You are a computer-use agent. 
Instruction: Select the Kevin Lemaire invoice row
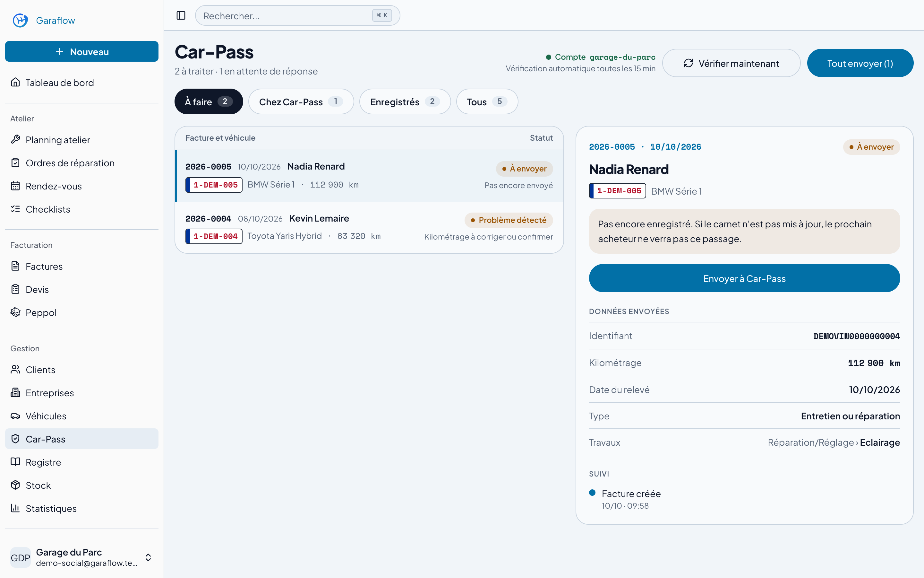point(369,227)
